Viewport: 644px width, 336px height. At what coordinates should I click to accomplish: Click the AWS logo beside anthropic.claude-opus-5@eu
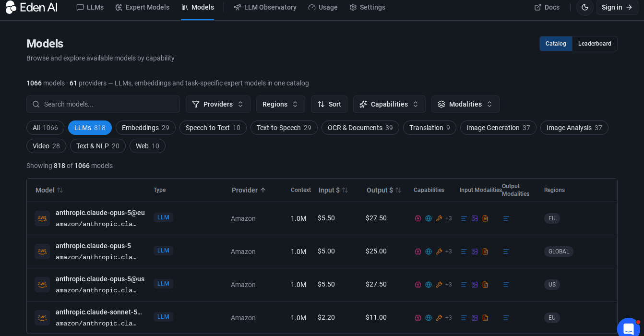[x=42, y=218]
